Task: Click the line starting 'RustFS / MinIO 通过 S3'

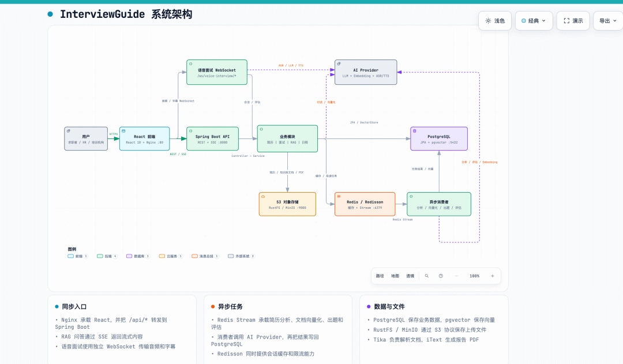Action: [x=430, y=330]
